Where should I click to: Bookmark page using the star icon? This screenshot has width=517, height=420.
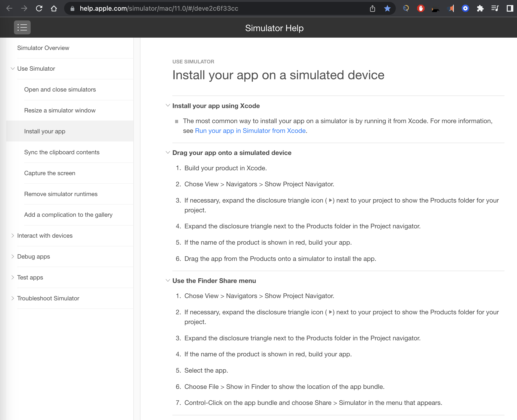coord(387,8)
